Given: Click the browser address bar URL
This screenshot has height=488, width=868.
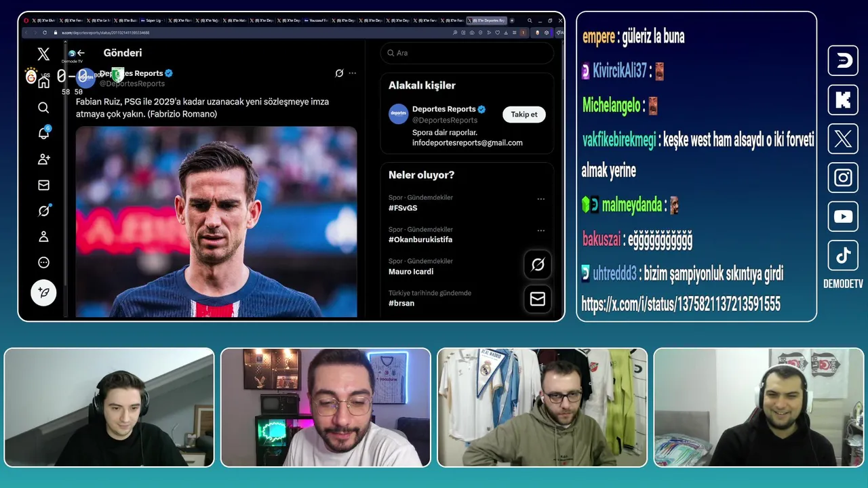Looking at the screenshot, I should [x=106, y=32].
